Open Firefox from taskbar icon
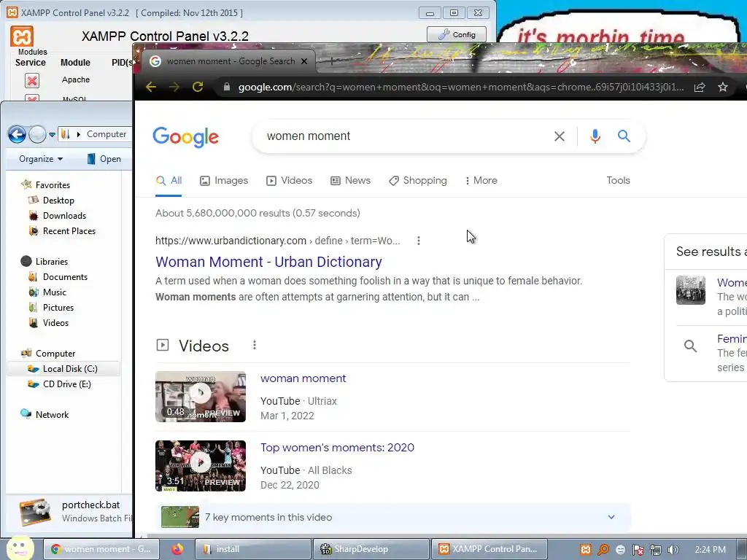Image resolution: width=747 pixels, height=560 pixels. (x=177, y=549)
